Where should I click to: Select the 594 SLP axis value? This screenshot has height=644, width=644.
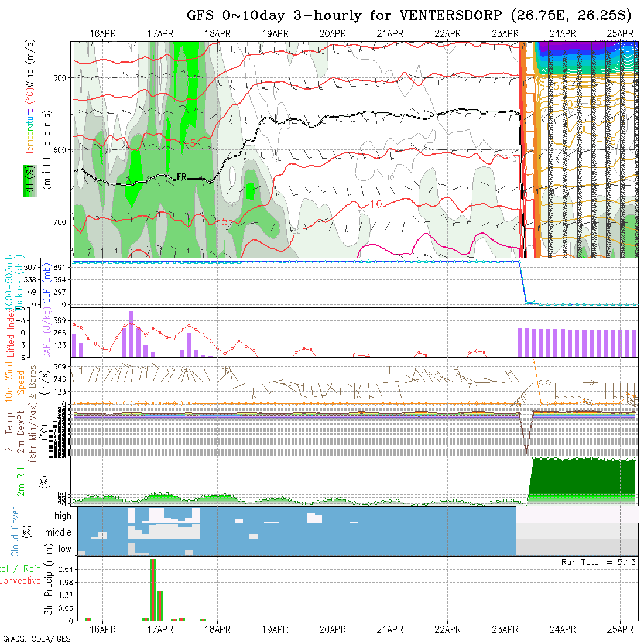[x=60, y=280]
